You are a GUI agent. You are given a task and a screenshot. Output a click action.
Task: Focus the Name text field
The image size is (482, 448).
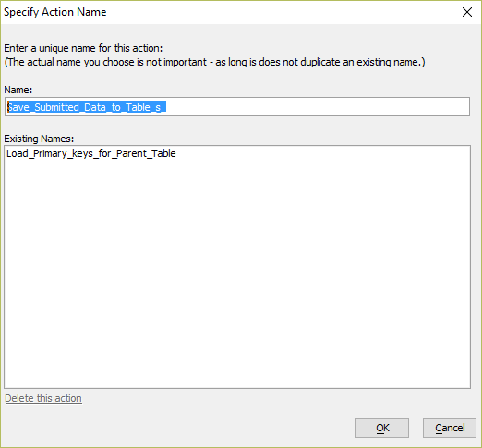click(237, 106)
